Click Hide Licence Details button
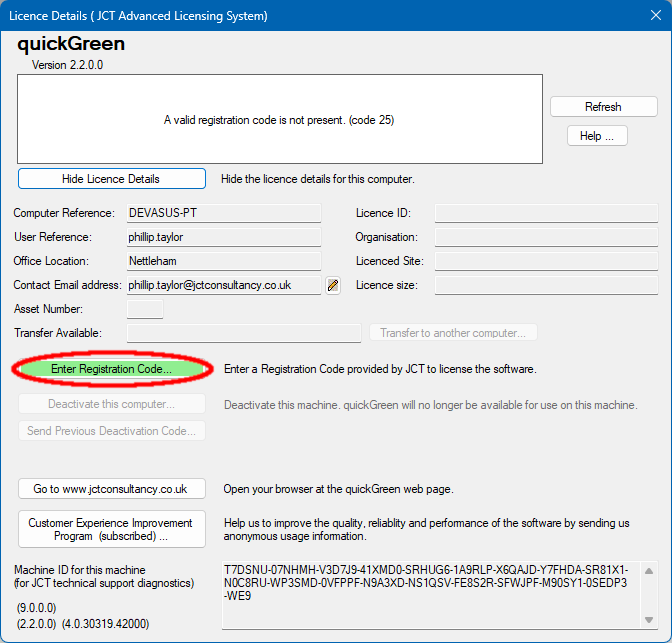The image size is (672, 643). [111, 179]
